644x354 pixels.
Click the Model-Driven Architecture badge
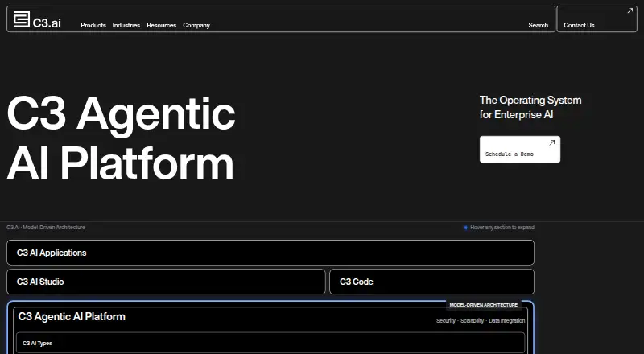[484, 305]
